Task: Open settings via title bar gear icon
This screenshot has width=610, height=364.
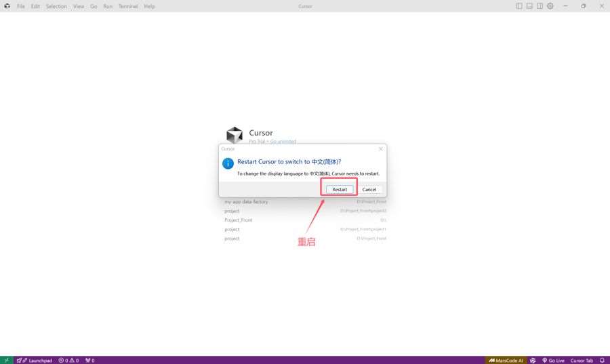Action: pyautogui.click(x=550, y=6)
